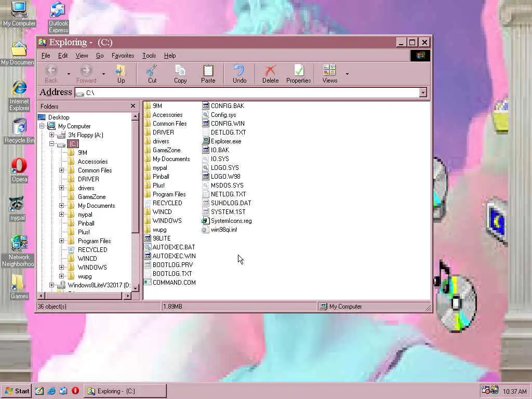This screenshot has height=399, width=532.
Task: Expand the Program Files tree node
Action: point(61,241)
